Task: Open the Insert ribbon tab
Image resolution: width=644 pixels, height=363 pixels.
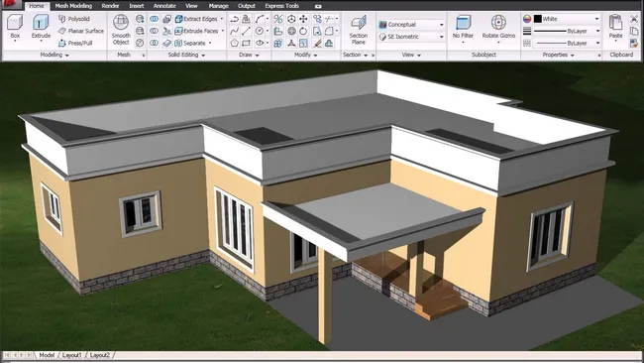Action: [137, 6]
